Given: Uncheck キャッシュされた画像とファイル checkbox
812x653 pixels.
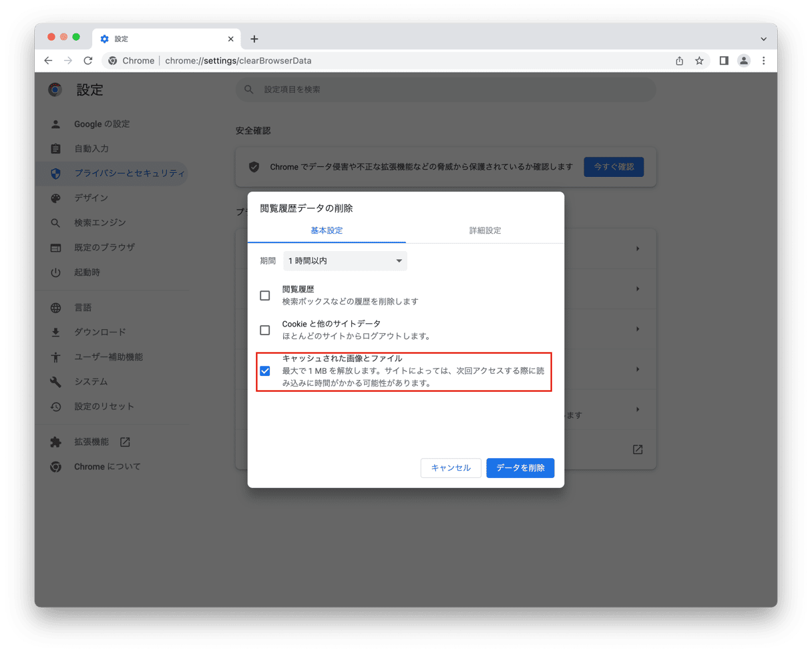Looking at the screenshot, I should point(265,371).
